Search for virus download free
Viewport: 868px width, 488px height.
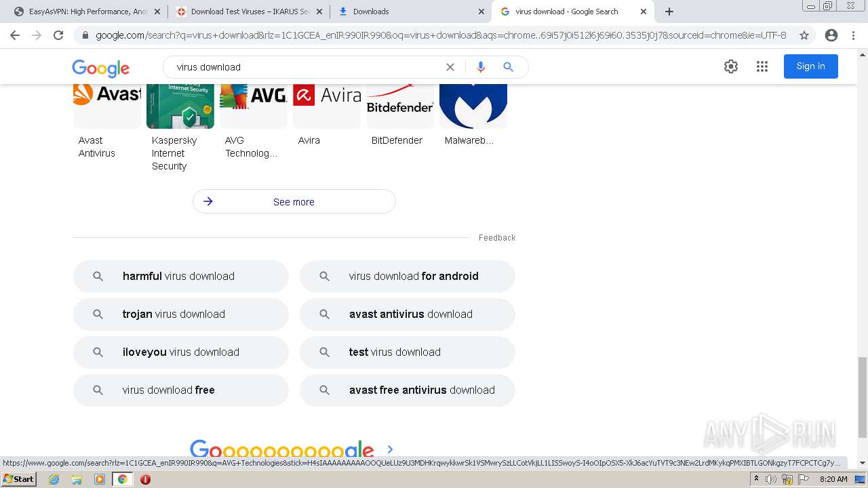point(181,390)
